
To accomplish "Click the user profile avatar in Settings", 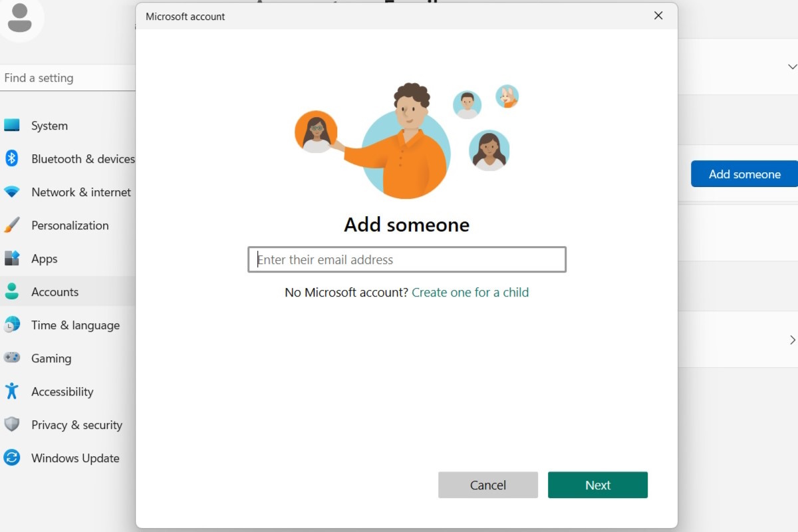I will [x=20, y=17].
